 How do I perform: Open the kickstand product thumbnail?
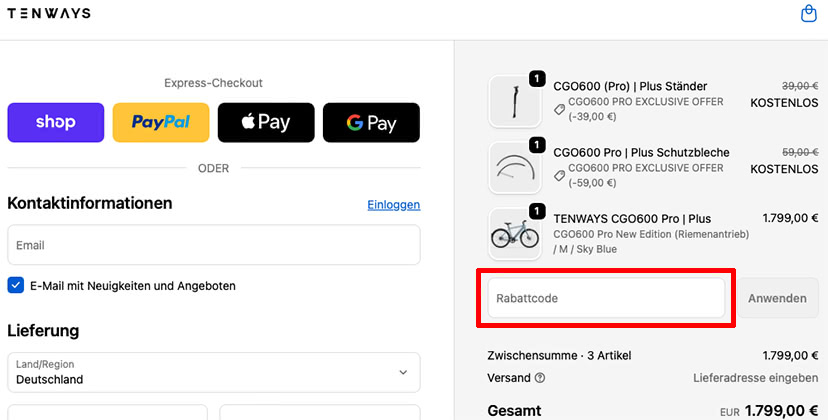click(515, 101)
